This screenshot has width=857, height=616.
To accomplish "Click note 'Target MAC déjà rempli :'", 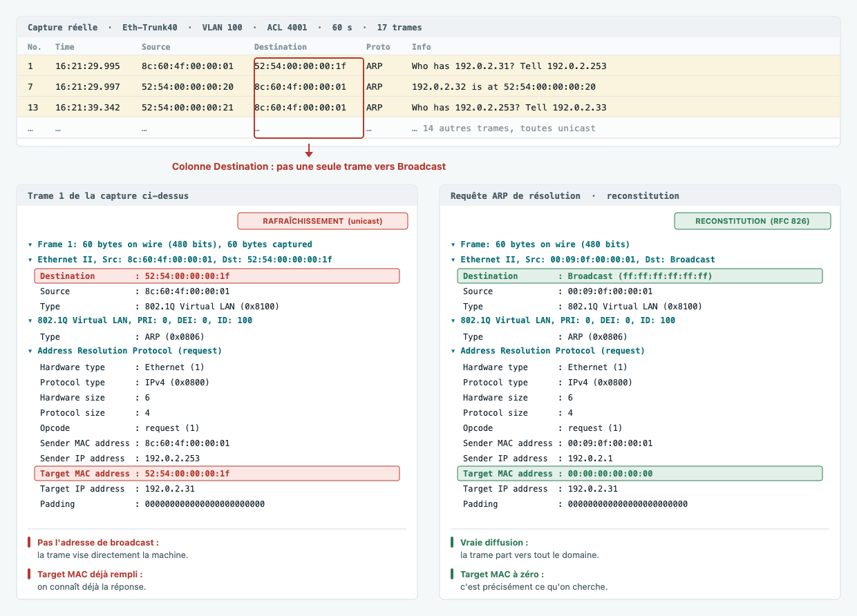I will tap(90, 575).
